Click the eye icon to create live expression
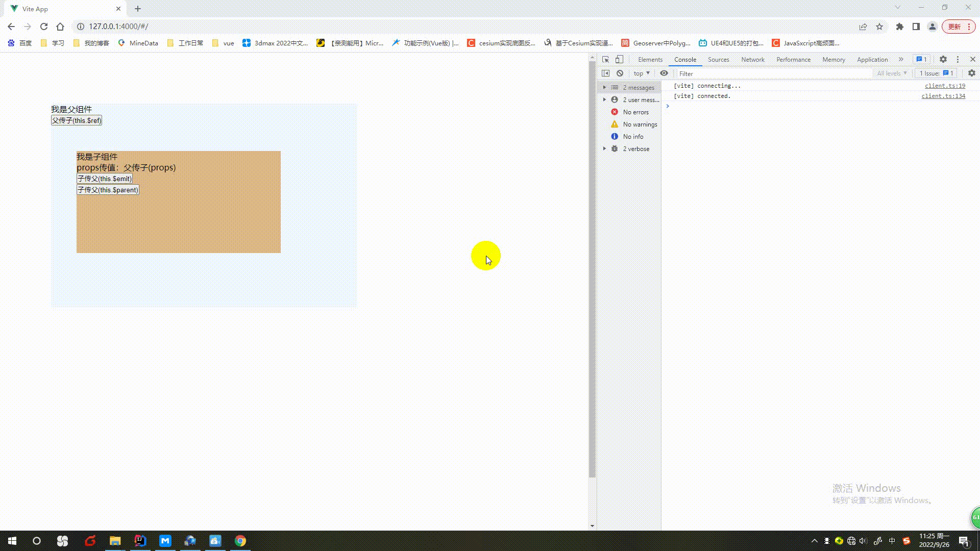The width and height of the screenshot is (980, 551). coord(664,73)
